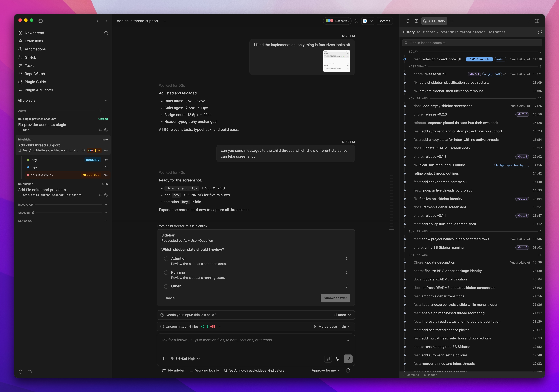This screenshot has height=392, width=559.
Task: Collapse the Active section chevron
Action: (x=106, y=111)
